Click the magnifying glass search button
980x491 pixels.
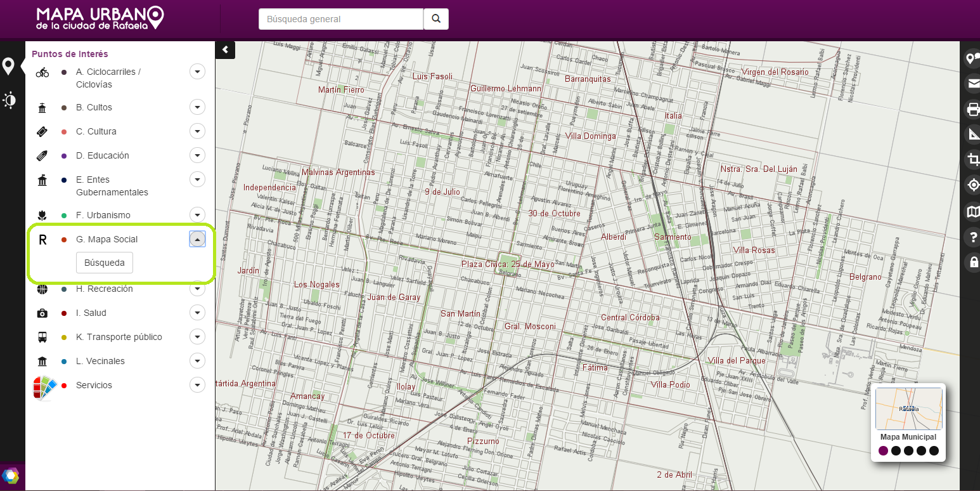click(435, 19)
